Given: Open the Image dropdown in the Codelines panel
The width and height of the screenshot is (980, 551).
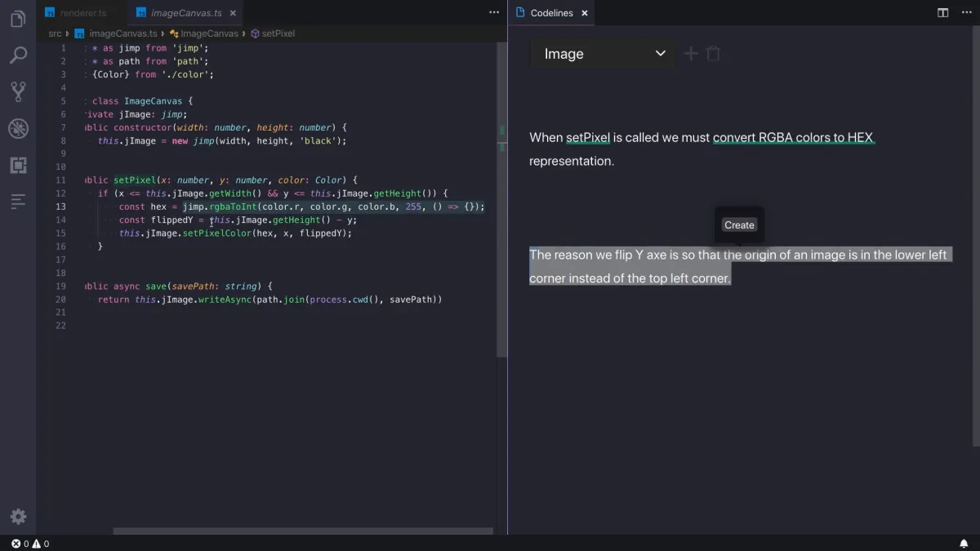Looking at the screenshot, I should click(x=602, y=53).
